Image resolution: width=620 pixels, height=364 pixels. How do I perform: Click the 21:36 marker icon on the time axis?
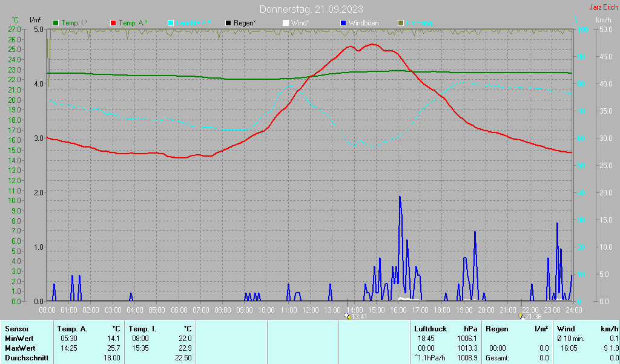click(x=521, y=316)
